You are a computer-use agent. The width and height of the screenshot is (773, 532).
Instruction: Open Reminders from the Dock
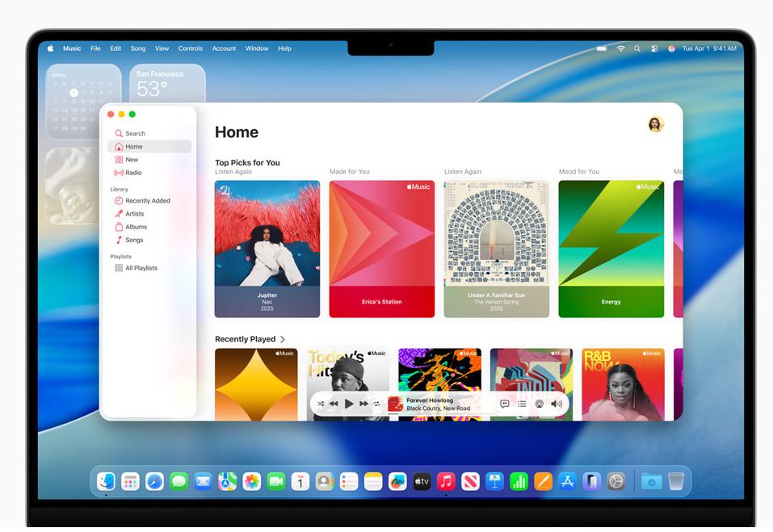(349, 481)
